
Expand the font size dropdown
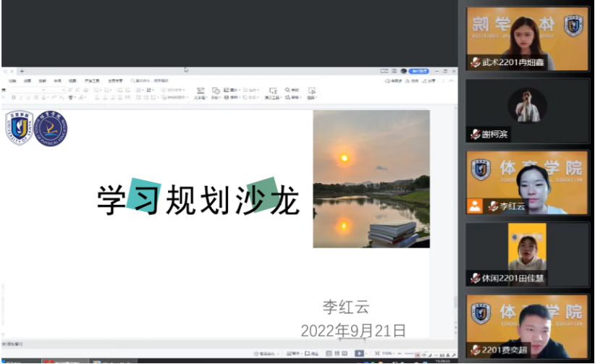[64, 90]
